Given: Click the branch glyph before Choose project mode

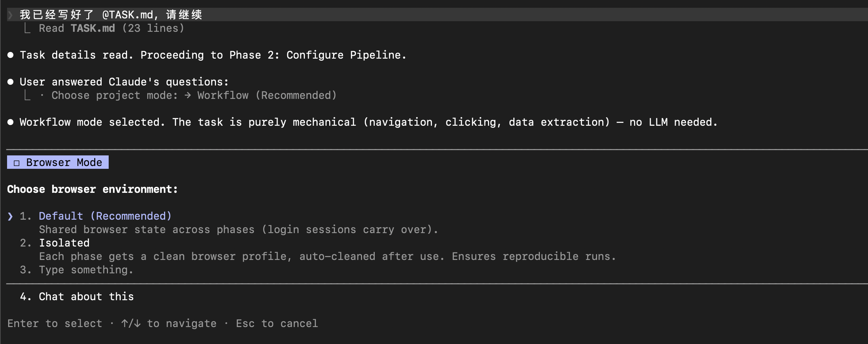Looking at the screenshot, I should (27, 95).
